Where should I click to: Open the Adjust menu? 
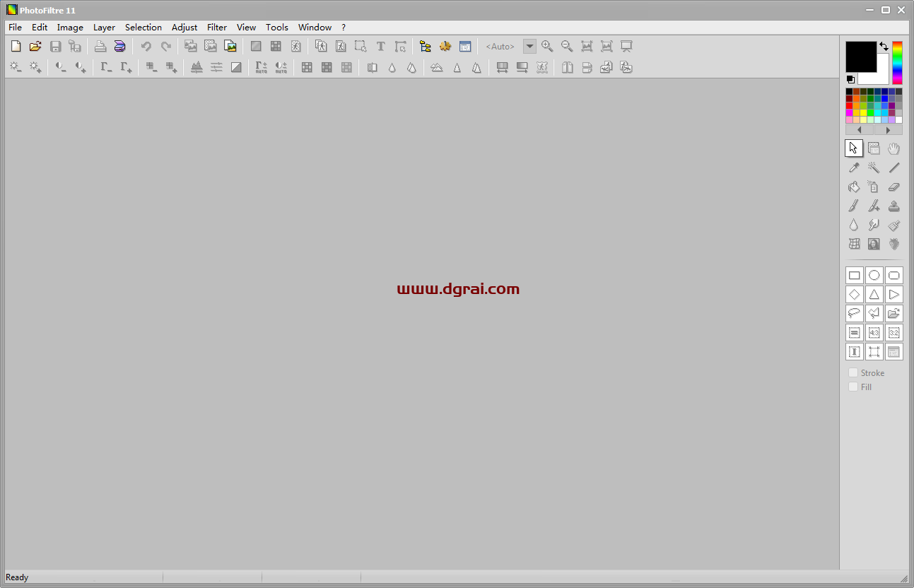tap(184, 28)
